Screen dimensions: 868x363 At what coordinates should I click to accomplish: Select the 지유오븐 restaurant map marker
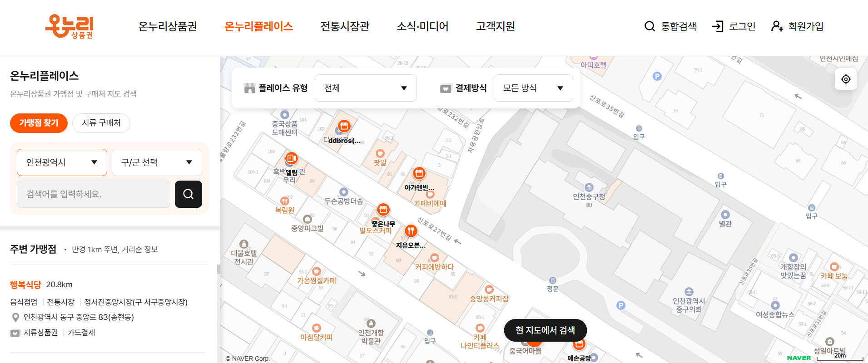(x=411, y=231)
